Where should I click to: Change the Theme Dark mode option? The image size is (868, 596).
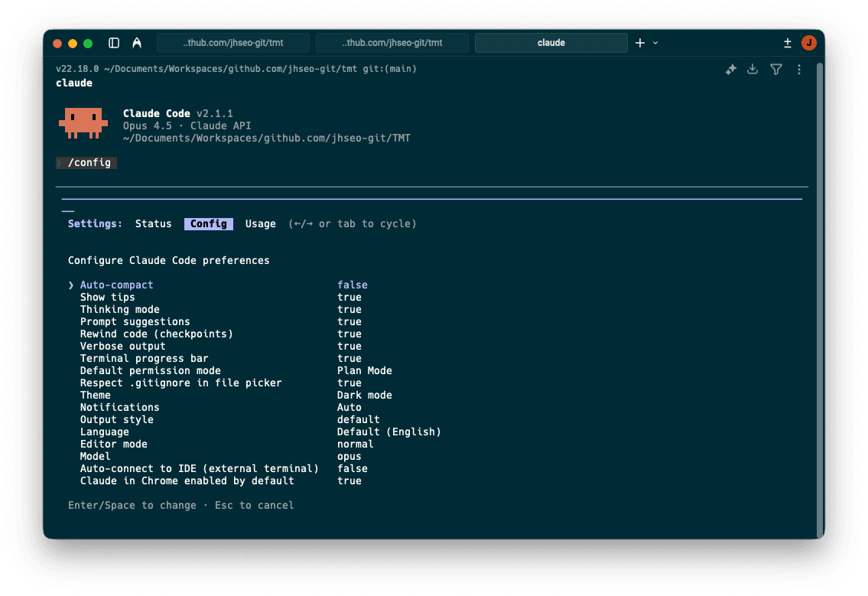click(364, 396)
